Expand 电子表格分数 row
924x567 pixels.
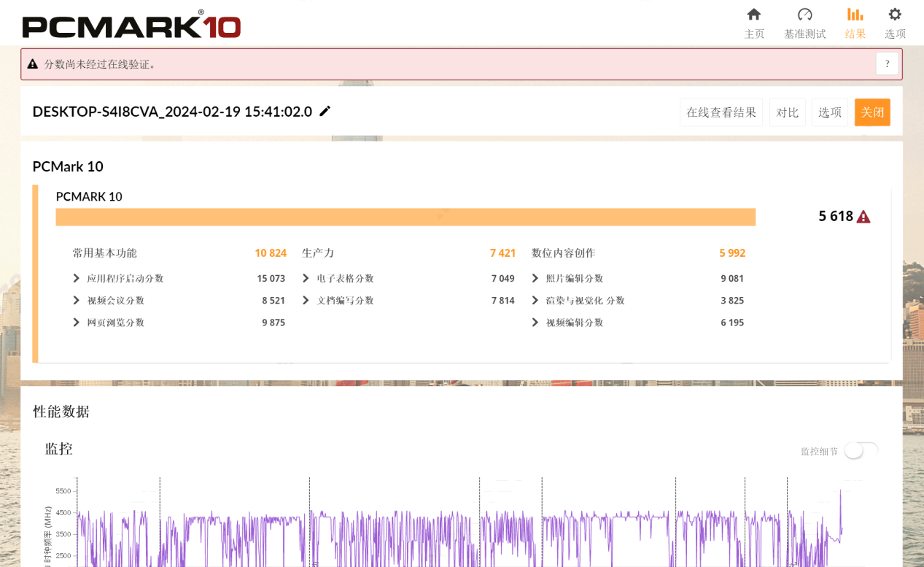click(306, 279)
